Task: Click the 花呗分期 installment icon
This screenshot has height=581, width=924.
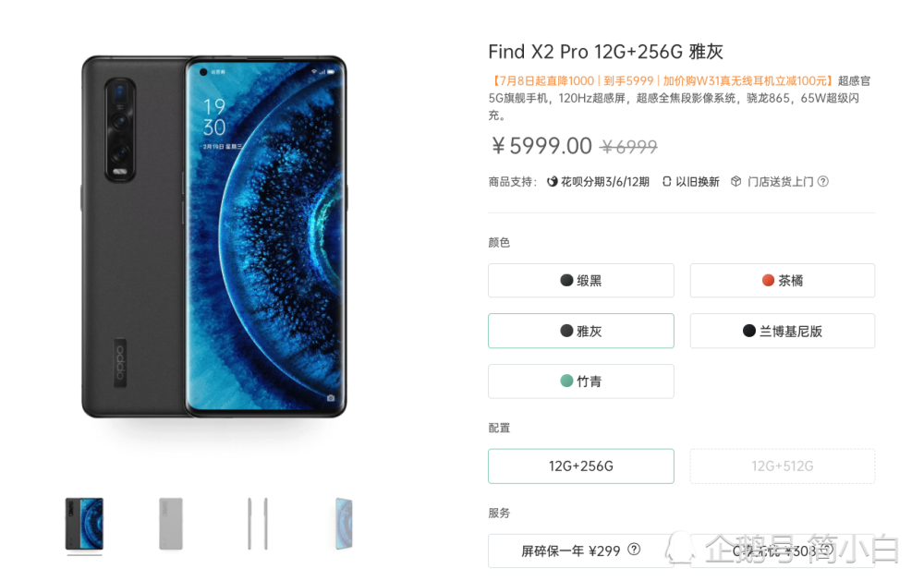Action: 553,181
